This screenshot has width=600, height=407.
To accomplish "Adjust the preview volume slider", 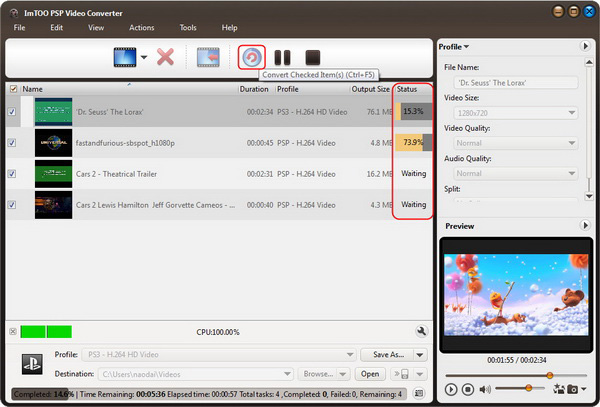I will [529, 388].
